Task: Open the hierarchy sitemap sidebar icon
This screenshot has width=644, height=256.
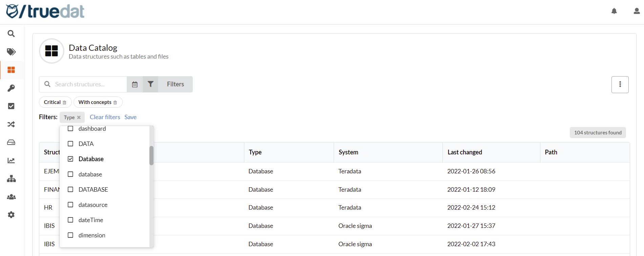Action: (11, 179)
